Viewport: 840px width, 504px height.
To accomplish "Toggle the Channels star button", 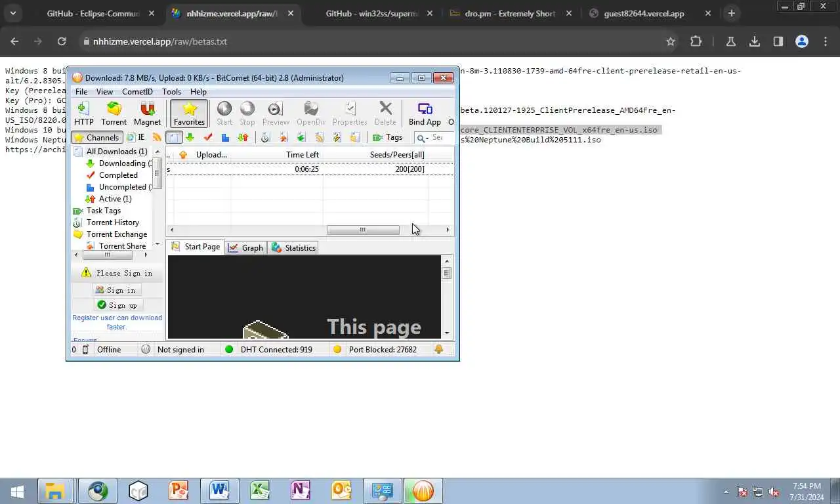I will pos(97,137).
